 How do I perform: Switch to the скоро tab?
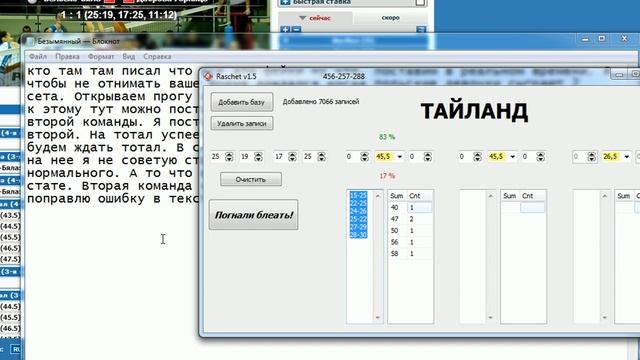(x=391, y=18)
